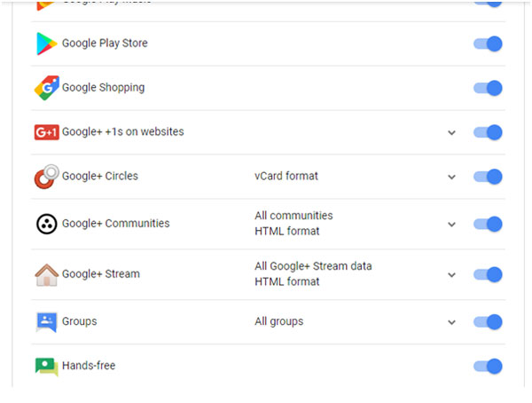The width and height of the screenshot is (532, 403).
Task: Expand Google+ +1s on websites options
Action: pos(451,132)
